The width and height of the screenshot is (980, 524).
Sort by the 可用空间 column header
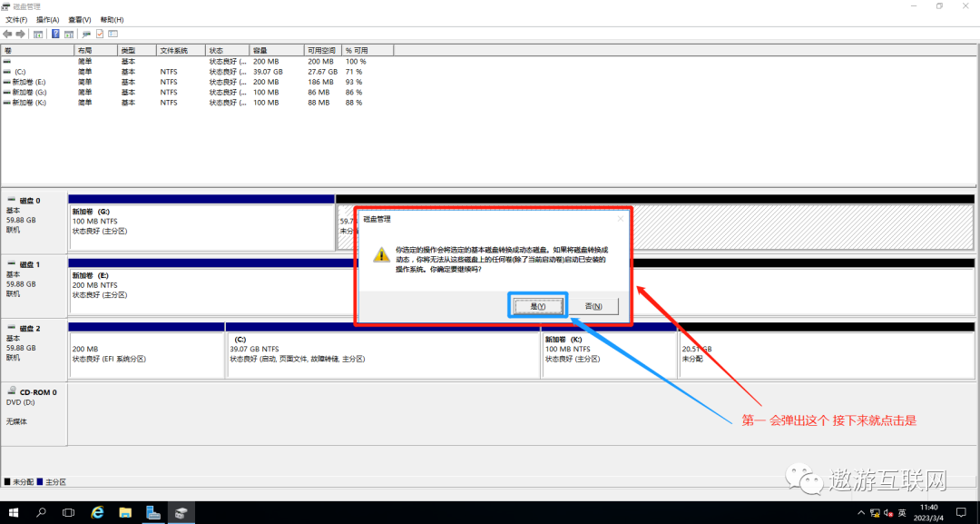click(323, 50)
